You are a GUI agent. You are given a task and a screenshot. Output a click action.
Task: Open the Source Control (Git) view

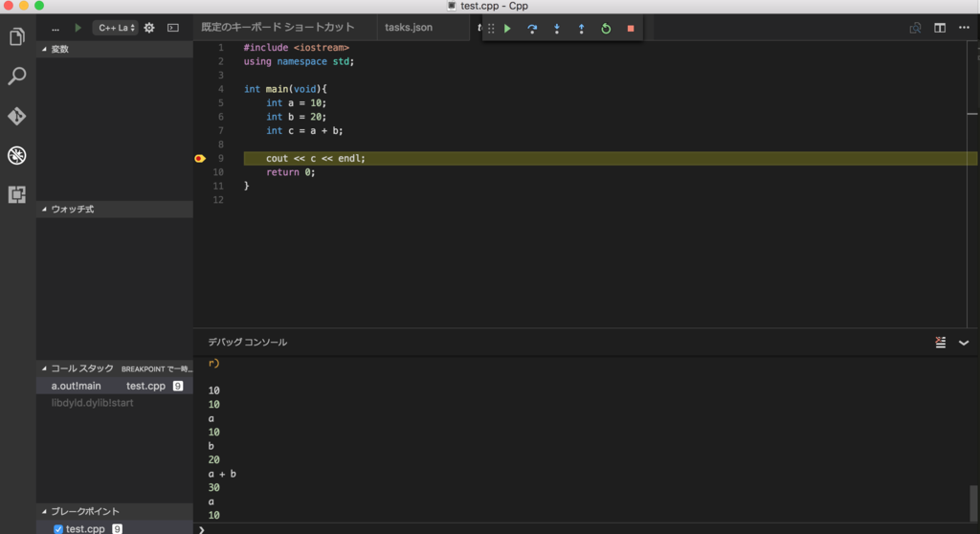tap(17, 116)
